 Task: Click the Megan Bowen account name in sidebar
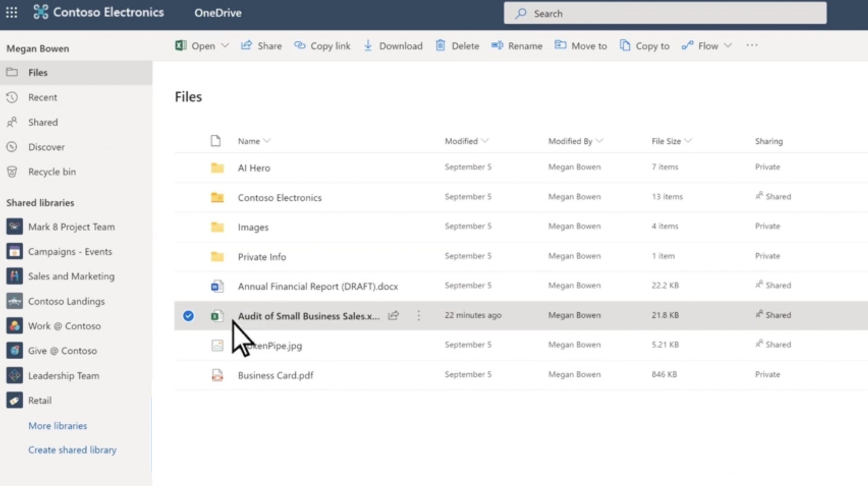click(38, 48)
